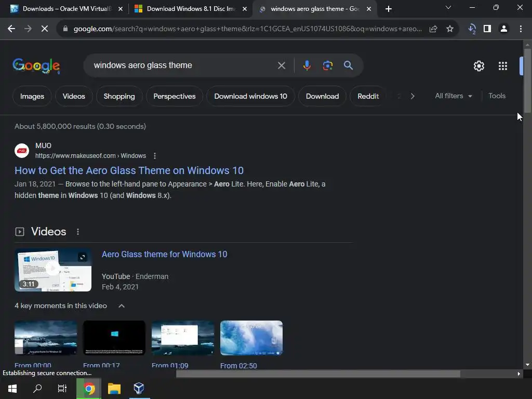Open the Chrome downloads icon
The image size is (532, 399).
[x=472, y=29]
